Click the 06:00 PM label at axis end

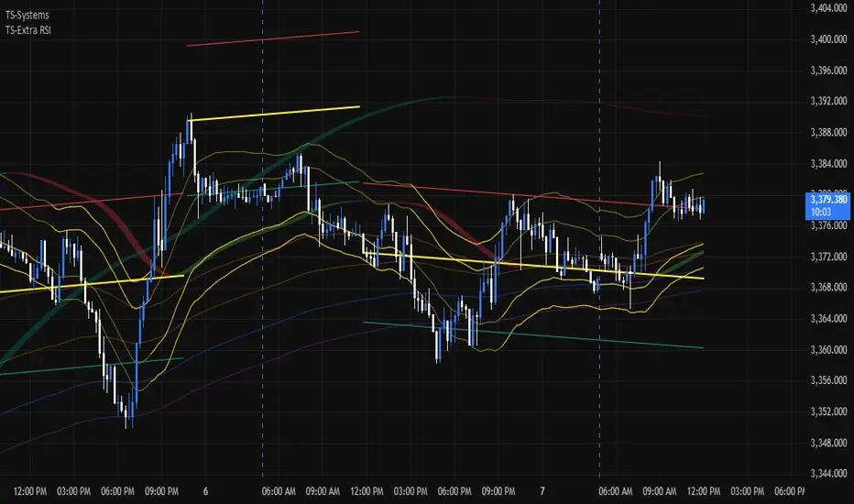(789, 491)
